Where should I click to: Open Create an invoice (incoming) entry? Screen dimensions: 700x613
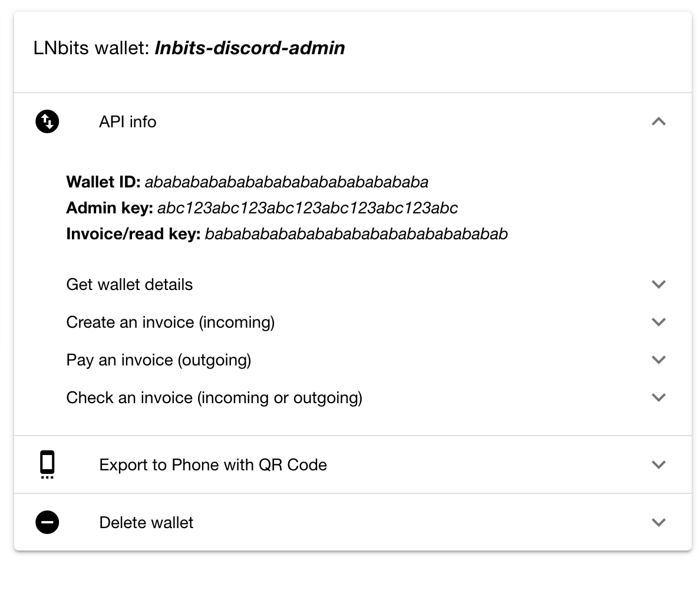[x=170, y=322]
